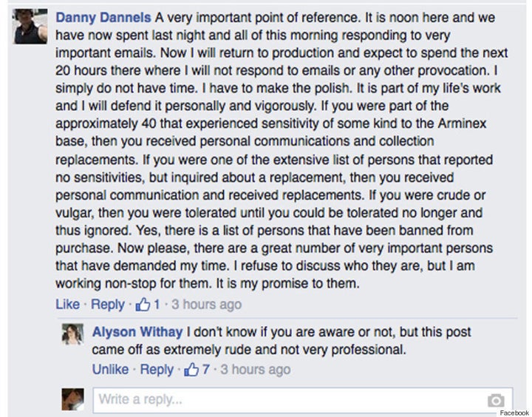Image resolution: width=532 pixels, height=417 pixels.
Task: Click thumbs-up icon on Alyson Withay's reply
Action: click(x=191, y=369)
